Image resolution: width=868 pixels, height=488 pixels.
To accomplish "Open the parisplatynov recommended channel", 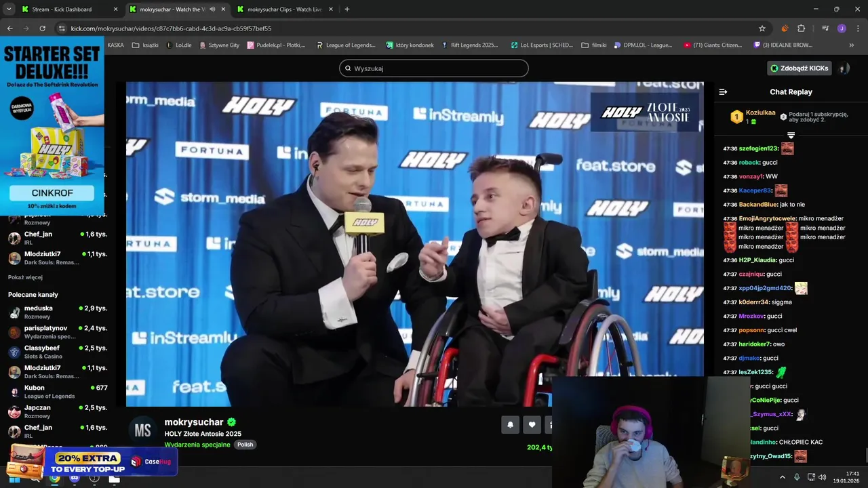I will click(58, 332).
